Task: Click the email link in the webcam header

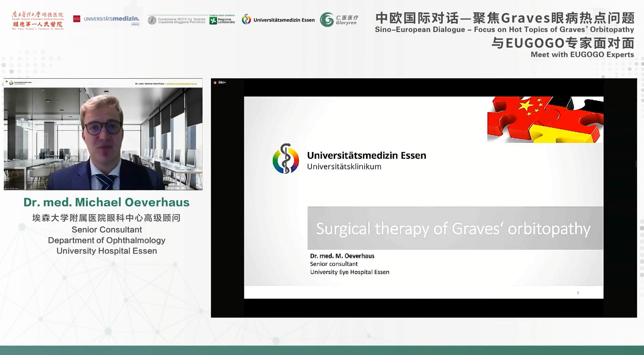Action: coord(181,83)
